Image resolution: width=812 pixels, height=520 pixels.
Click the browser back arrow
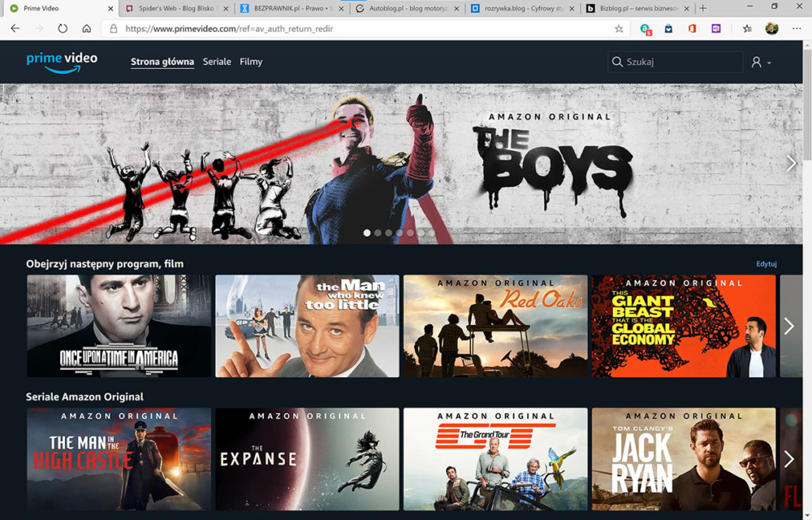[15, 28]
